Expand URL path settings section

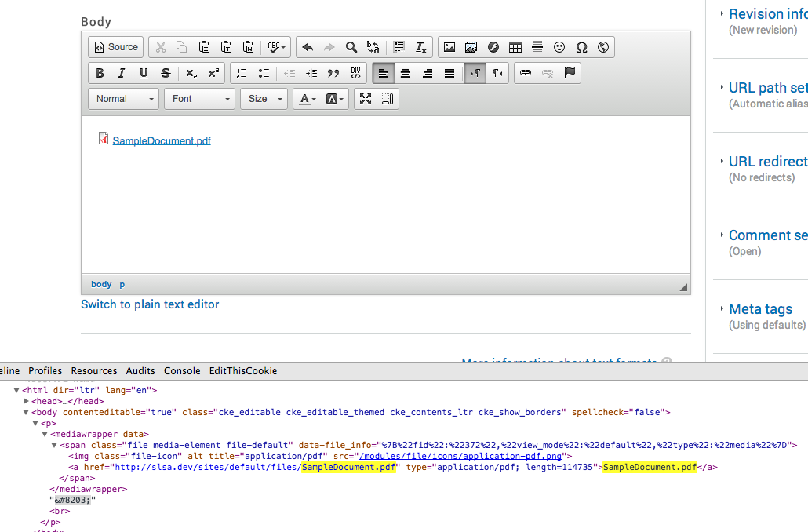tap(768, 88)
